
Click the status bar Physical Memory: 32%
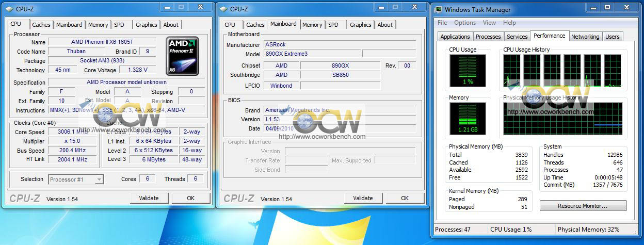point(588,230)
